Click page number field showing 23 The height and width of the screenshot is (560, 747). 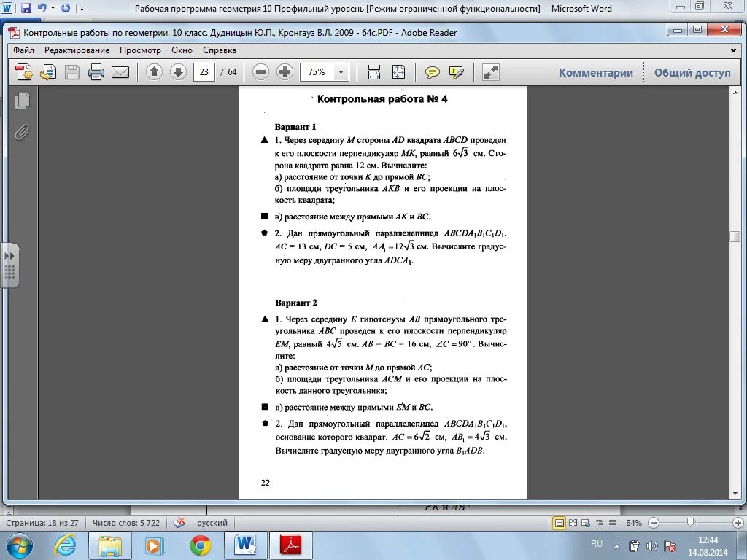(204, 72)
